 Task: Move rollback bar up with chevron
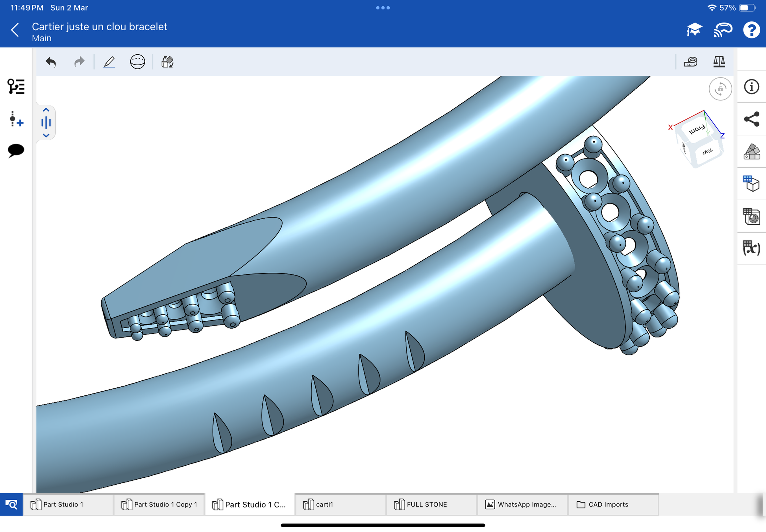click(46, 110)
